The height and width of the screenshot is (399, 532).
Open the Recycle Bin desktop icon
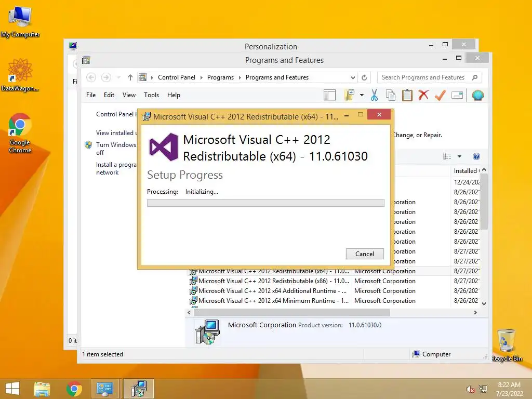pyautogui.click(x=507, y=345)
